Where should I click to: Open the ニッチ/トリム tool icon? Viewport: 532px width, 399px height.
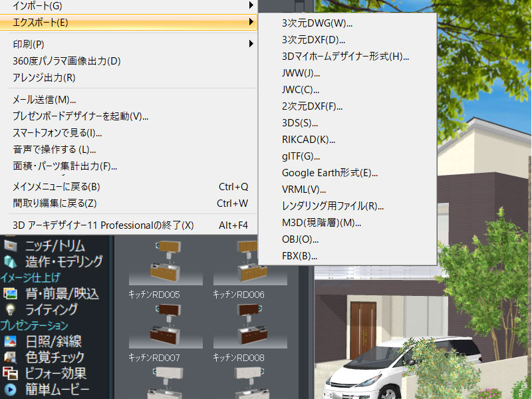pos(10,245)
